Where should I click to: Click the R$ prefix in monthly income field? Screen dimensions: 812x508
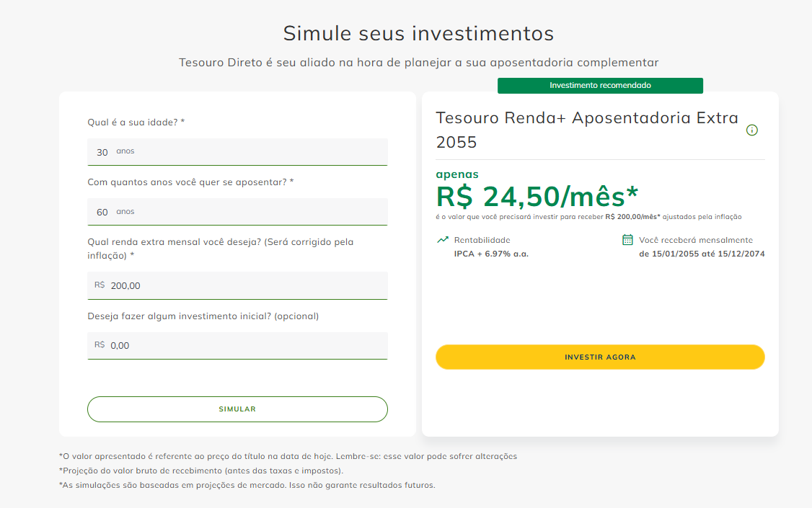coord(100,285)
